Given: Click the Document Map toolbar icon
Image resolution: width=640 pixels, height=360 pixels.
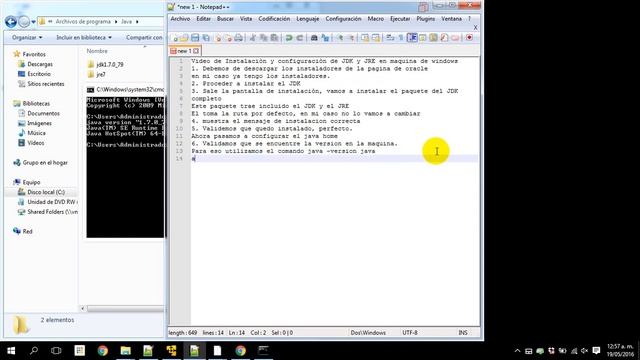Looking at the screenshot, I should point(433,38).
